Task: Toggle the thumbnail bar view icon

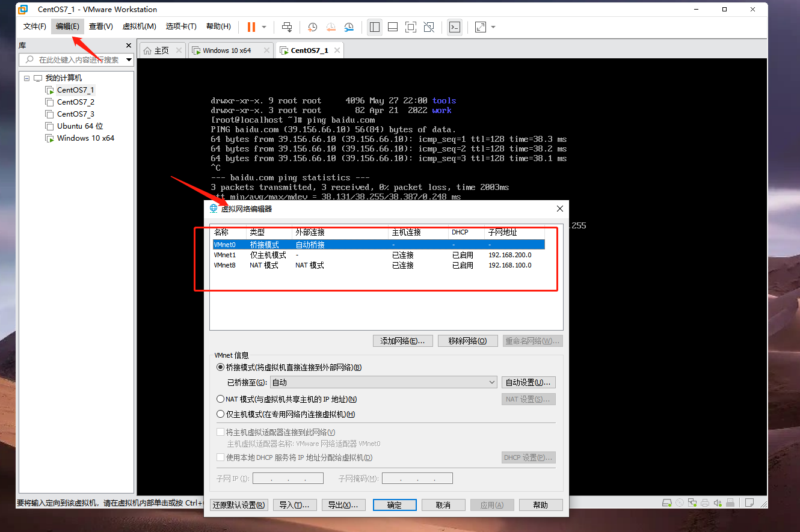Action: tap(393, 27)
